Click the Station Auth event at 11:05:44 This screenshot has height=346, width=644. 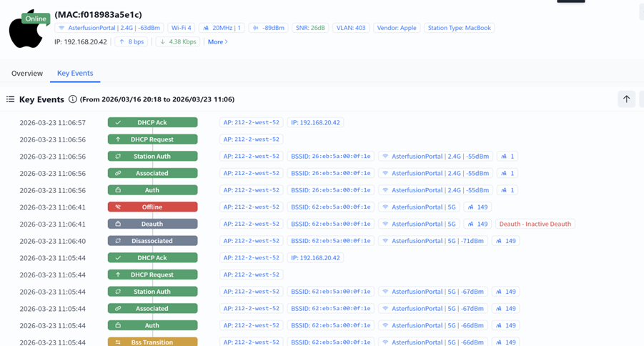(152, 292)
